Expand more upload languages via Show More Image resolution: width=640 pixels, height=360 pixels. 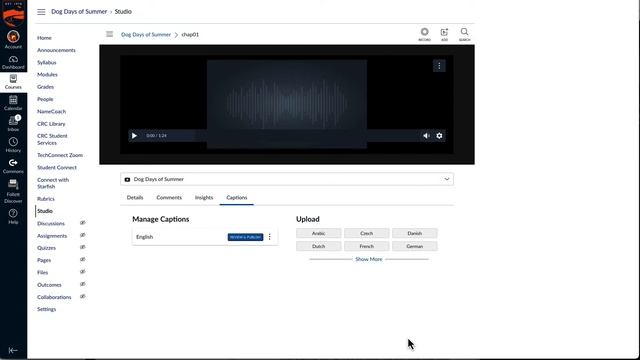click(369, 259)
